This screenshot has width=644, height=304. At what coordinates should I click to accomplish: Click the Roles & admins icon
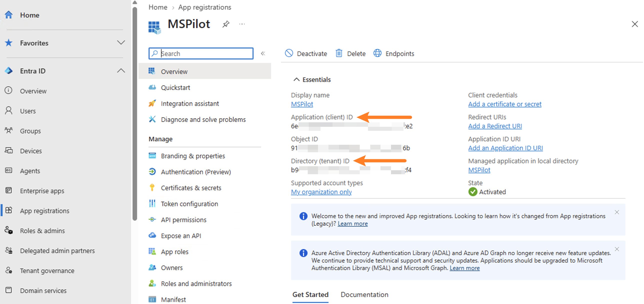[x=8, y=230]
